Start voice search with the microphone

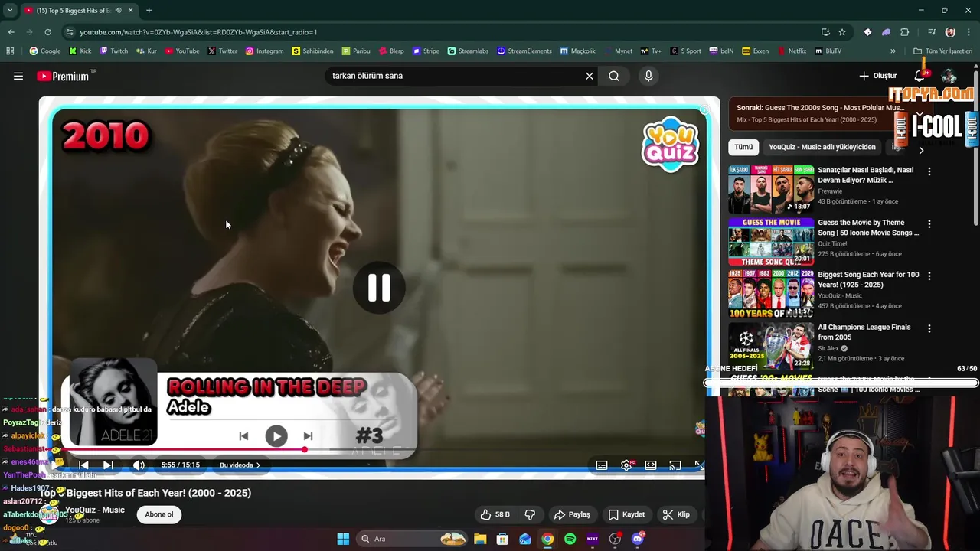648,76
